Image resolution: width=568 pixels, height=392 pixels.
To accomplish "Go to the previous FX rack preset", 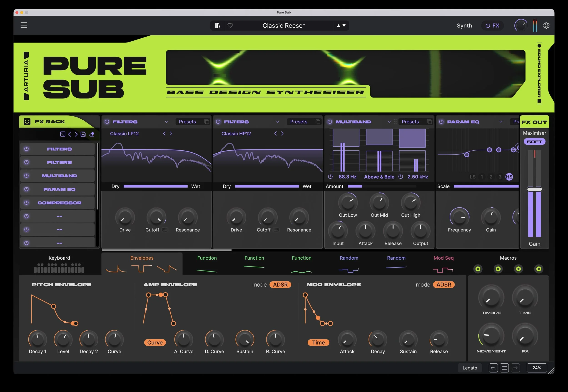I will (70, 134).
